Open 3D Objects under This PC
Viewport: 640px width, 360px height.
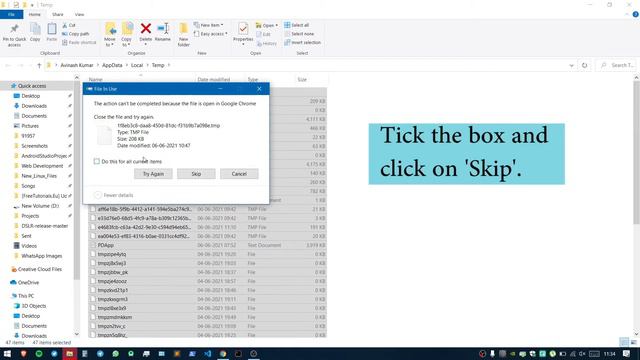coord(33,306)
